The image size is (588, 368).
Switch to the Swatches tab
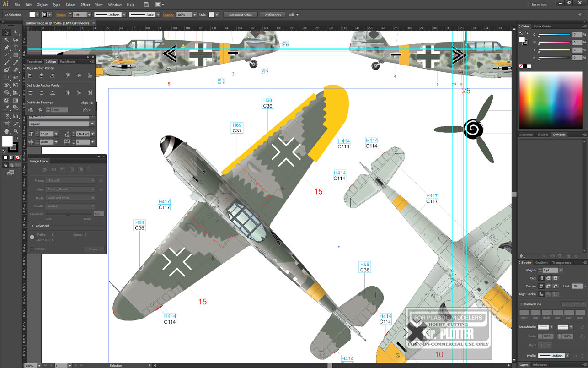pyautogui.click(x=526, y=135)
